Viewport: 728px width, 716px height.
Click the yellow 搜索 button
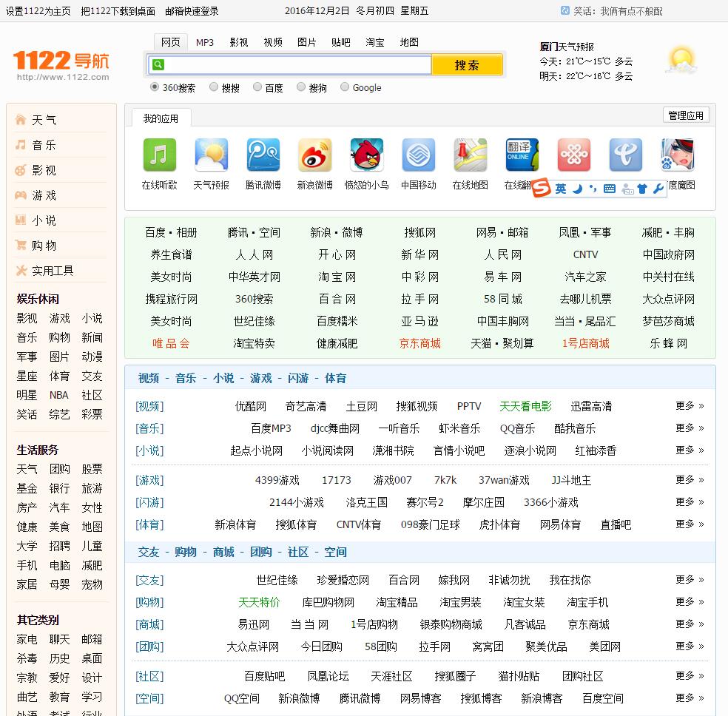[x=467, y=64]
